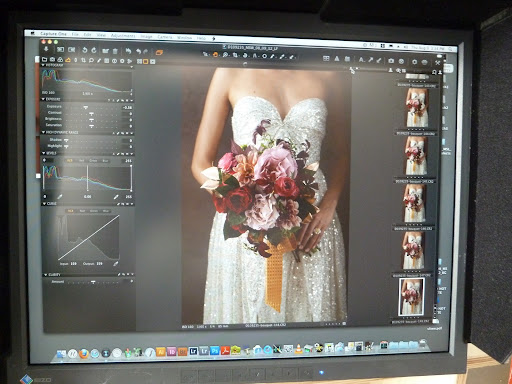Open the Library tool tab folder icon
The height and width of the screenshot is (384, 512).
45,59
